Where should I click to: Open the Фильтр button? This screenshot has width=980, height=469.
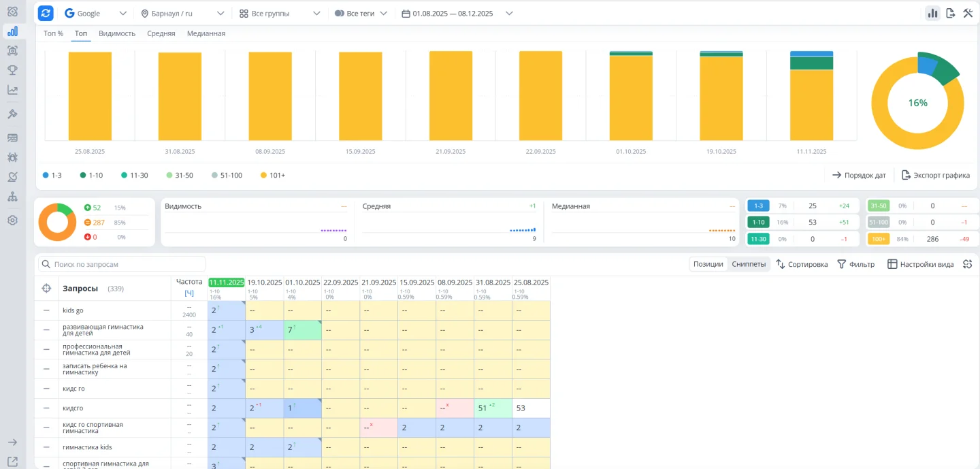pos(855,264)
